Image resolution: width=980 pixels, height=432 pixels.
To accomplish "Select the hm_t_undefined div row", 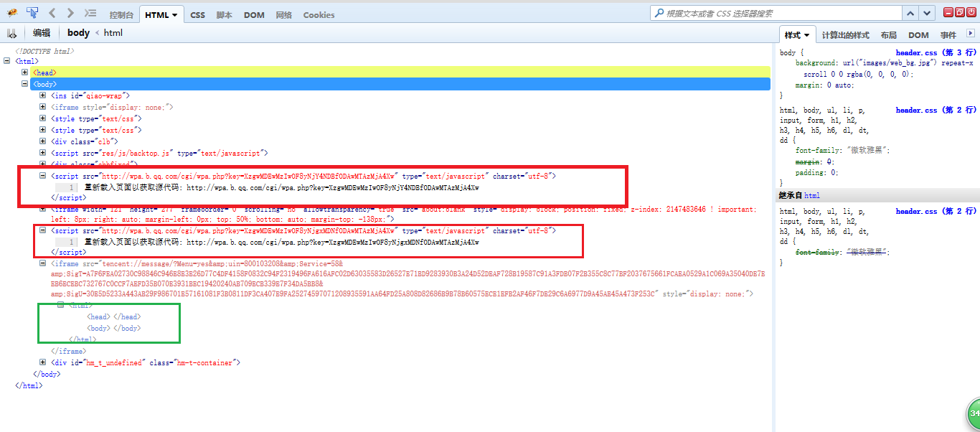I will point(146,362).
